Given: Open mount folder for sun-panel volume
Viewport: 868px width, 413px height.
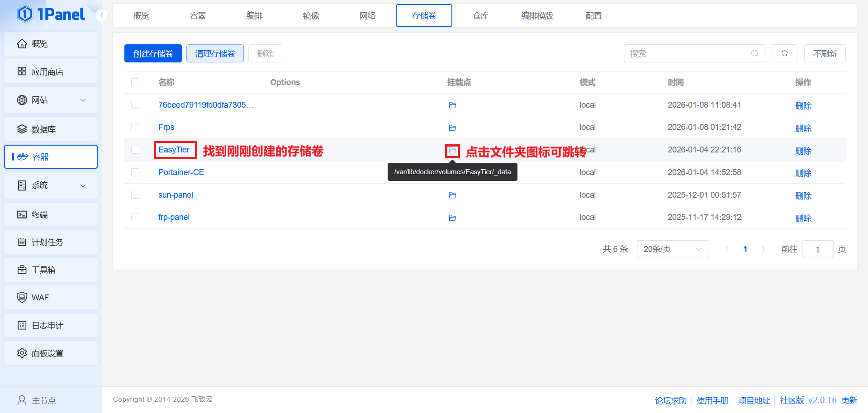Looking at the screenshot, I should [452, 195].
